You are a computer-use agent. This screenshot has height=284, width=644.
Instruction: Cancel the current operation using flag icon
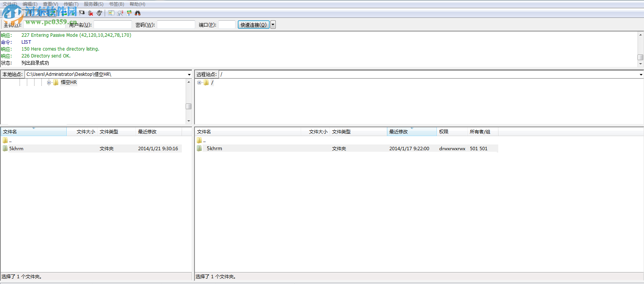[x=82, y=13]
